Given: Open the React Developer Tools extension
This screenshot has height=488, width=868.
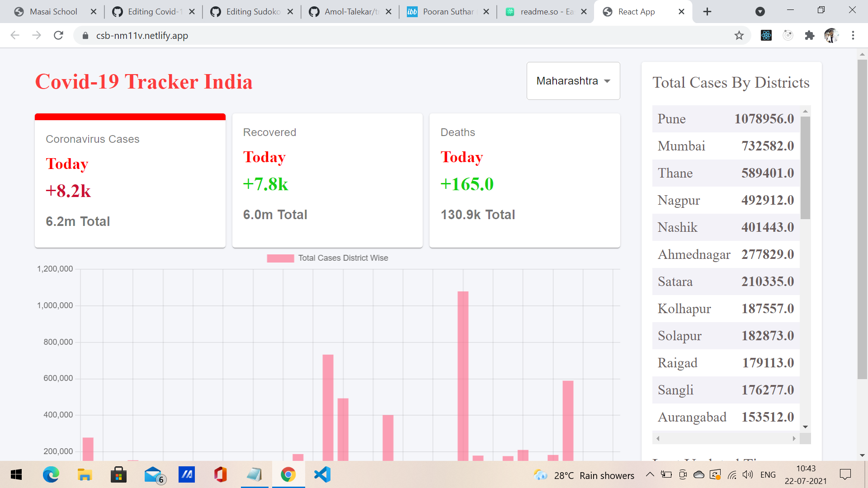Looking at the screenshot, I should [766, 35].
